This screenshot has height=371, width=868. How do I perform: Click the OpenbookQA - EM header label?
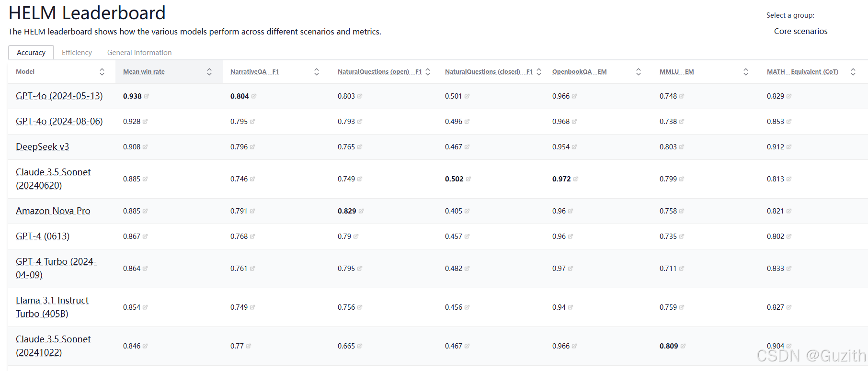579,72
